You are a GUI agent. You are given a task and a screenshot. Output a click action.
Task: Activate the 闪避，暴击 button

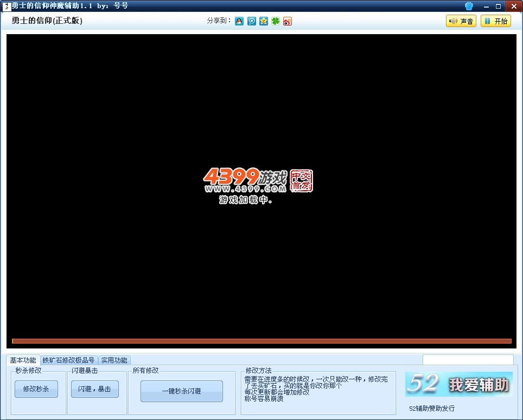(95, 389)
